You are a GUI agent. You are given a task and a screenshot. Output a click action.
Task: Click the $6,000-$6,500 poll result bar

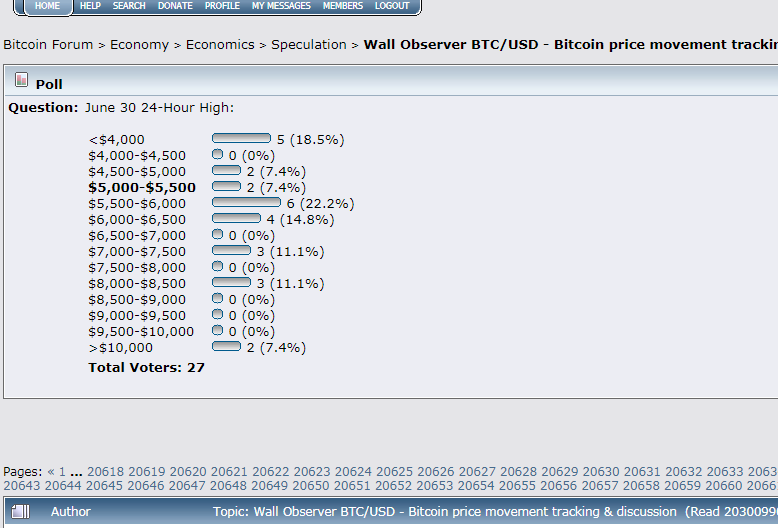tap(236, 218)
